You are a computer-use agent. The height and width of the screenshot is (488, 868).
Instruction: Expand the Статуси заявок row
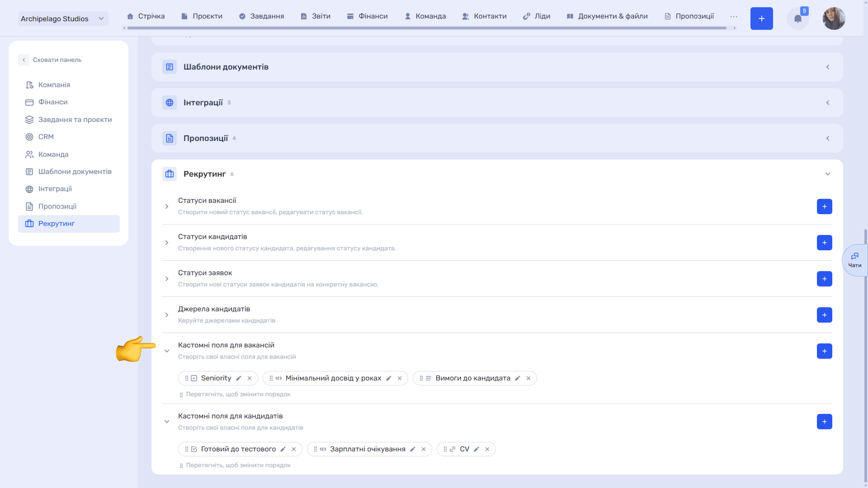(x=167, y=279)
